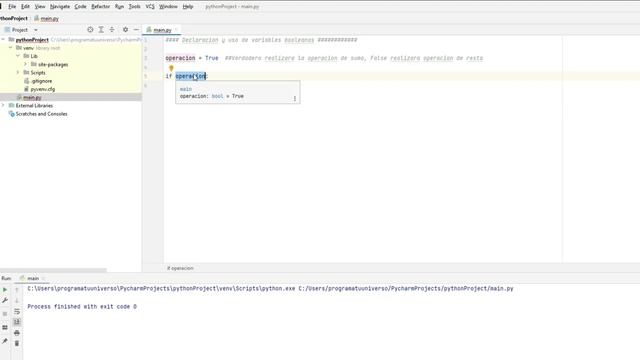The width and height of the screenshot is (640, 360).
Task: Select the pyvenv.cfg file
Action: (42, 89)
